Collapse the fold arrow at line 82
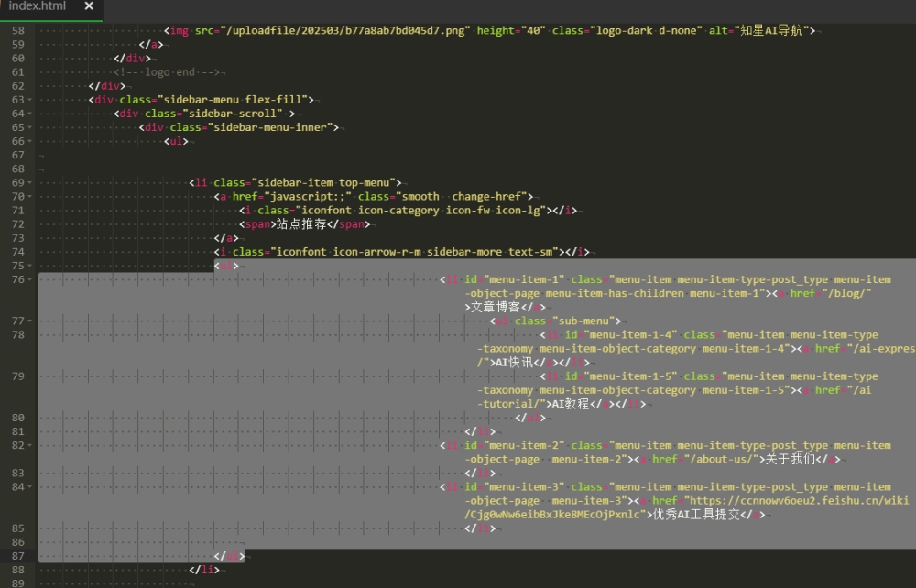The height and width of the screenshot is (588, 916). tap(30, 445)
